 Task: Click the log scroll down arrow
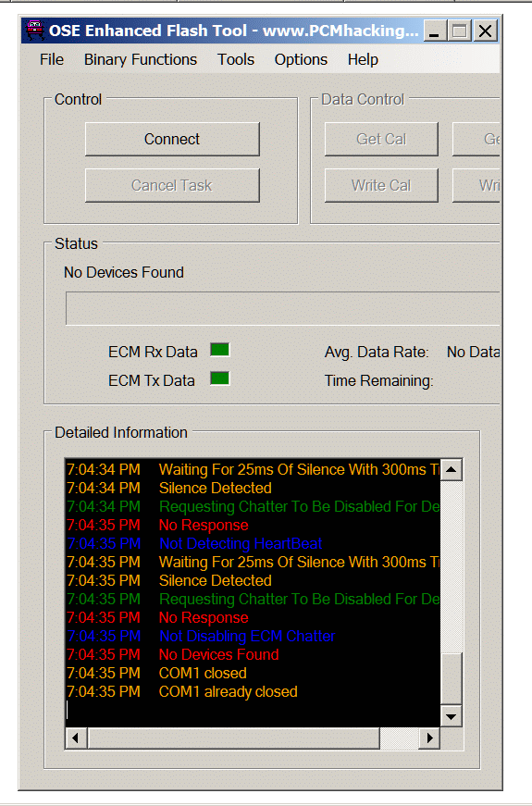tap(452, 716)
